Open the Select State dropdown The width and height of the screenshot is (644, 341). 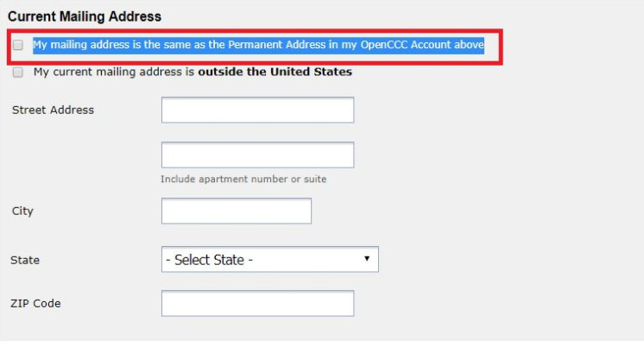click(x=270, y=259)
